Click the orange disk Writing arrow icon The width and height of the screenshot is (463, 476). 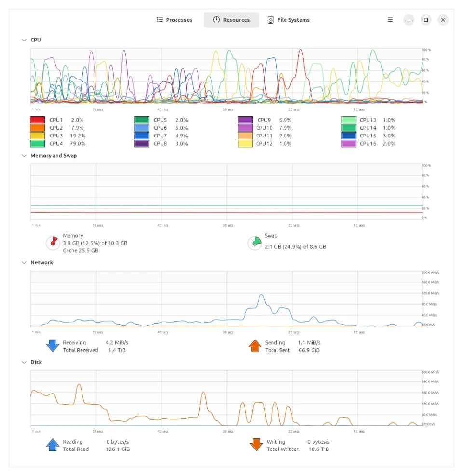tap(256, 445)
